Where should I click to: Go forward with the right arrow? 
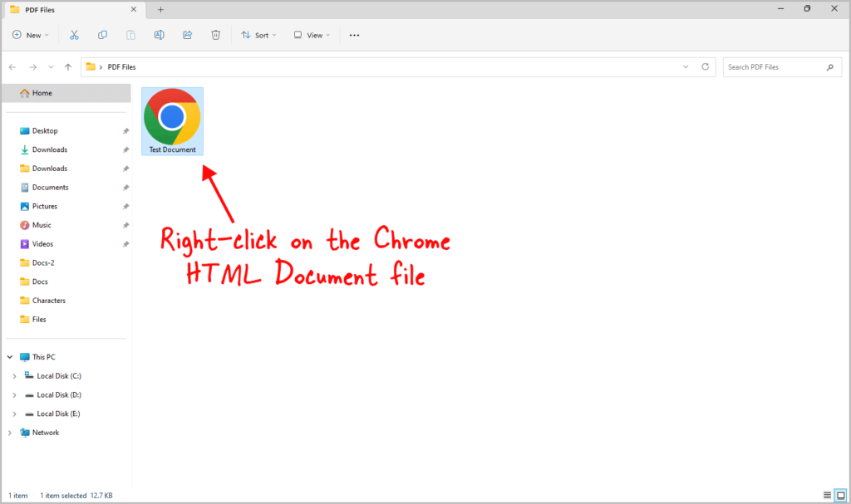(32, 67)
